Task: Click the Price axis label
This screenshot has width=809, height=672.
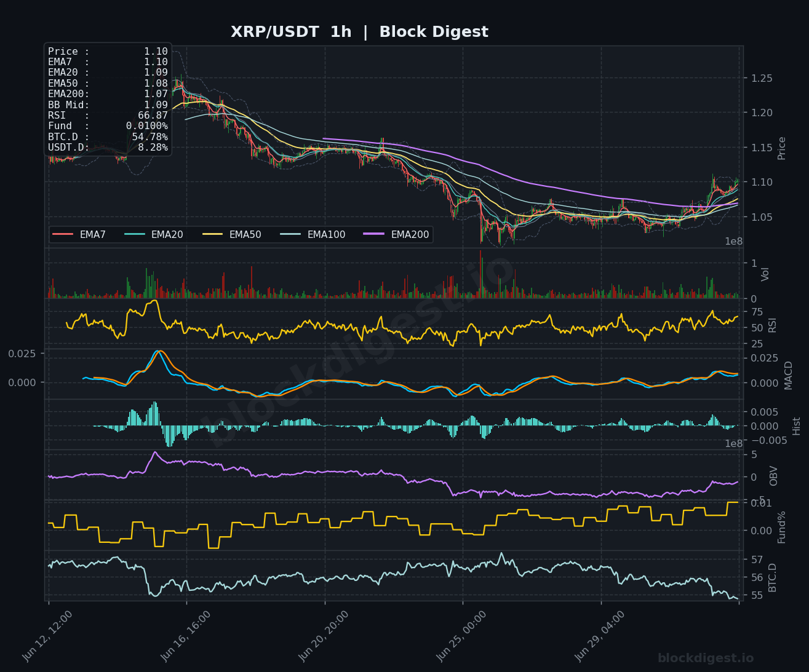Action: [x=782, y=148]
